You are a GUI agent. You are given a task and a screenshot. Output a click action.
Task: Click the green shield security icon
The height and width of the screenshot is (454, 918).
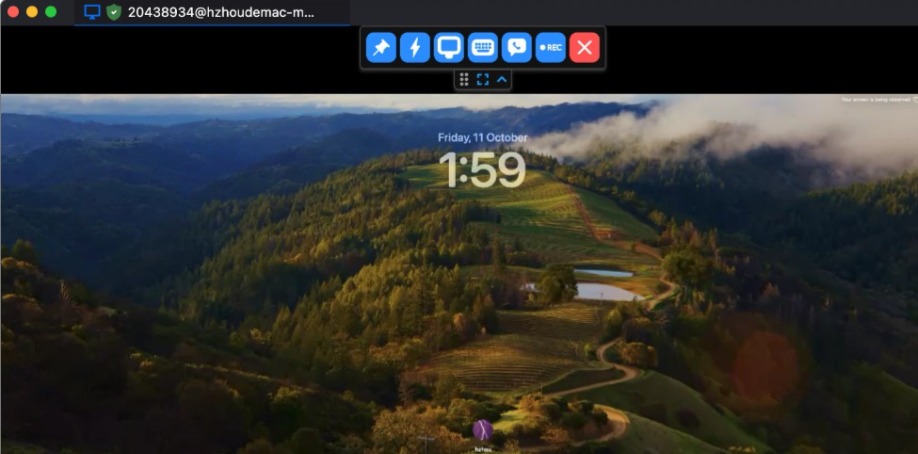(114, 12)
